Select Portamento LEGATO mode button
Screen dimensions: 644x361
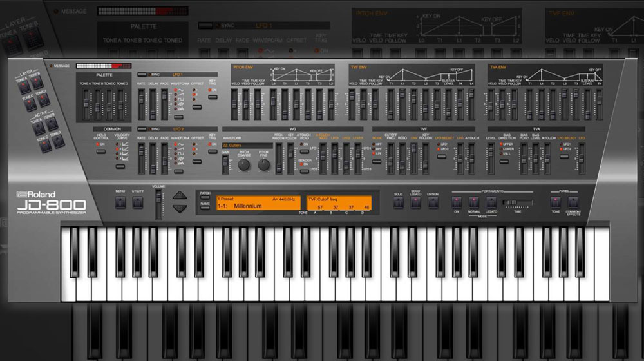click(x=491, y=202)
